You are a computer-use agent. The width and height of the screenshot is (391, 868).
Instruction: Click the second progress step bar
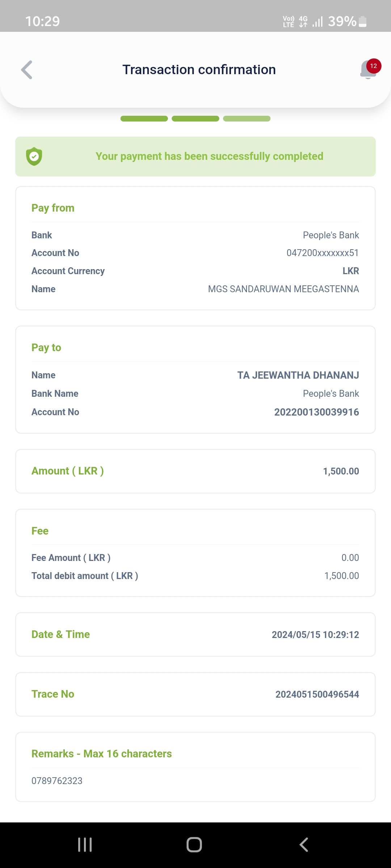pyautogui.click(x=195, y=119)
